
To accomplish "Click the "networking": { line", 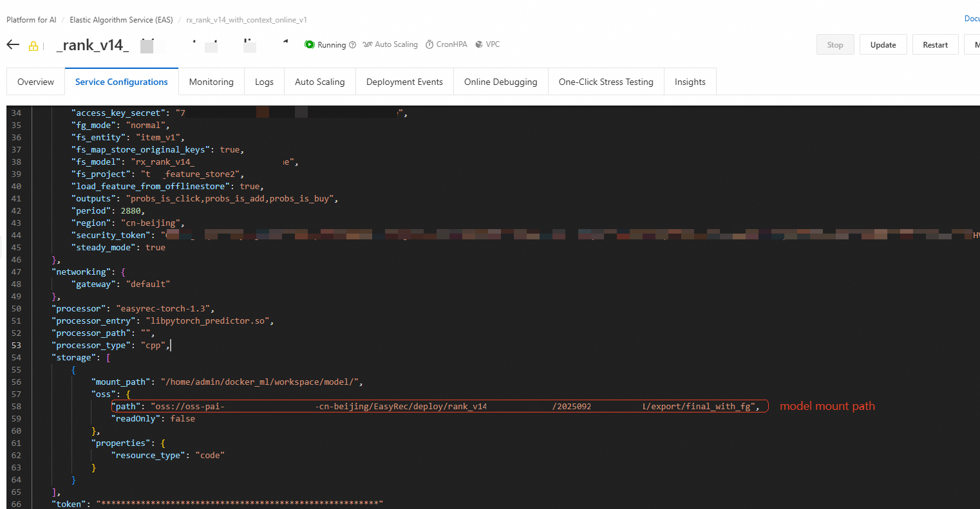I will 89,272.
